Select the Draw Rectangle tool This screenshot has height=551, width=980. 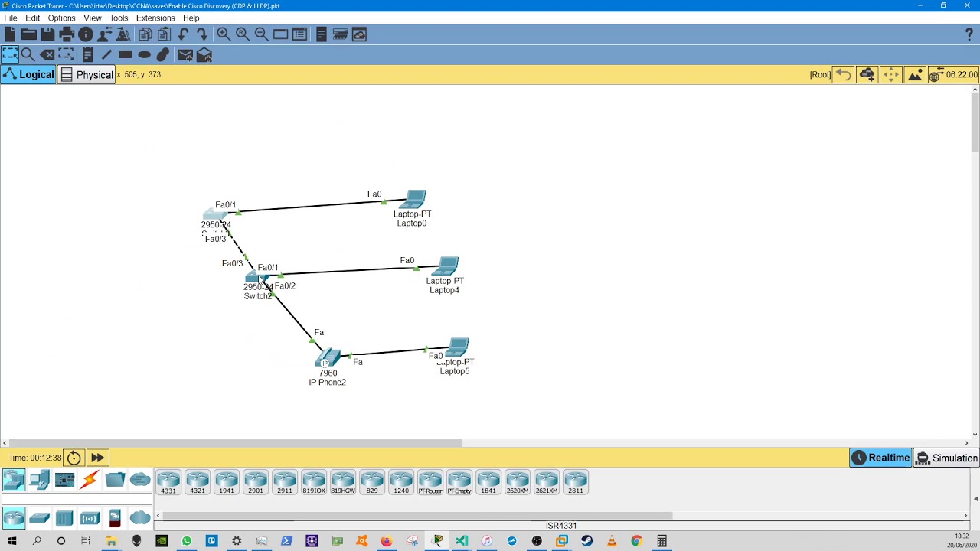(x=126, y=54)
